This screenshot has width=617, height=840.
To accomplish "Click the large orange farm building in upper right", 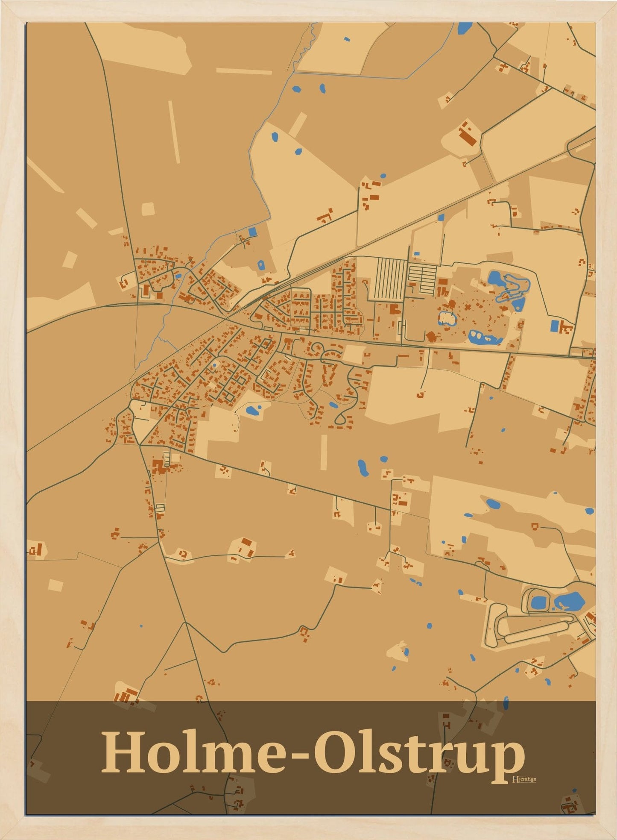I will [x=468, y=135].
